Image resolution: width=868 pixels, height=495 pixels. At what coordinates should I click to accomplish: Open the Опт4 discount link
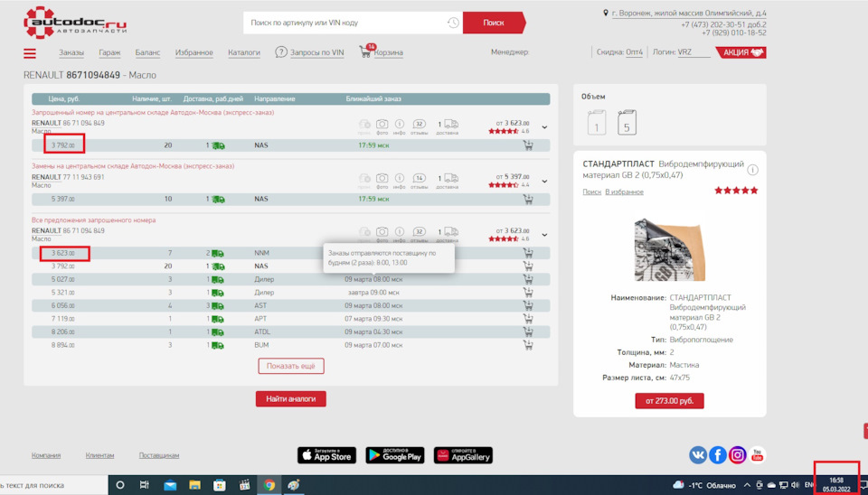click(x=635, y=52)
